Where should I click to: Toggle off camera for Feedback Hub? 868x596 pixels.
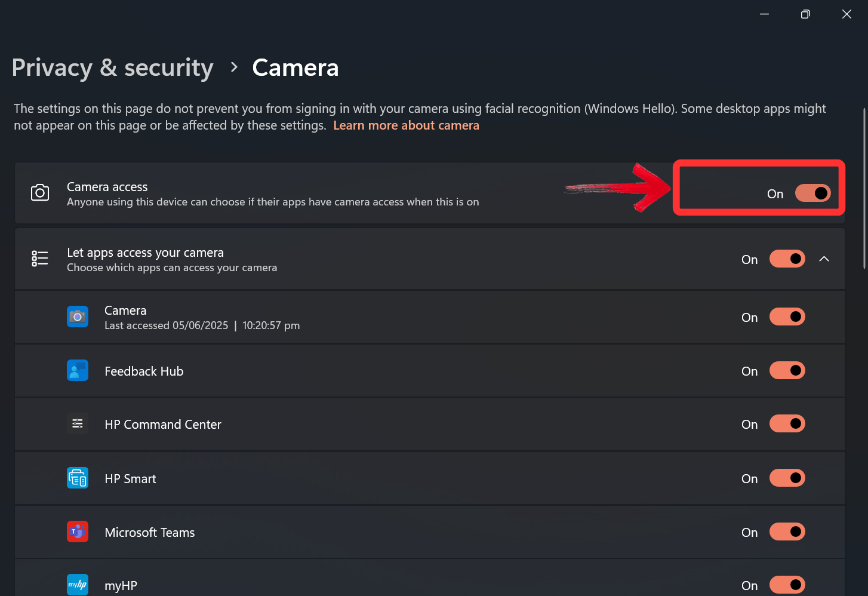pyautogui.click(x=787, y=370)
